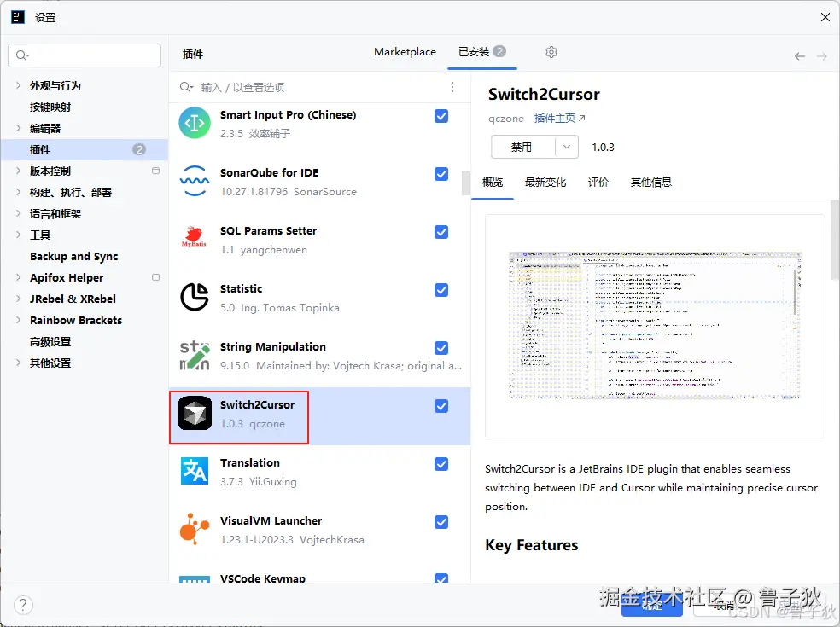Click the Smart Input Pro plugin icon
840x627 pixels.
click(x=195, y=123)
